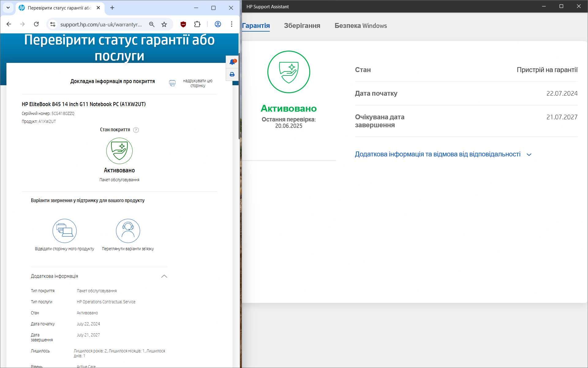Open 'Відвідати сторінку мого продукту' link
Screen dimensions: 588x368
[x=64, y=249]
